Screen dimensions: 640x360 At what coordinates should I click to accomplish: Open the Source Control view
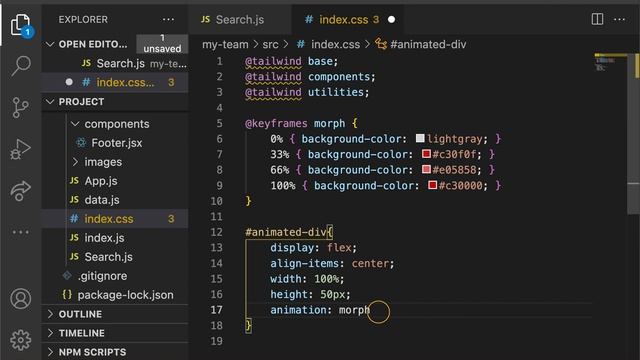pos(20,108)
